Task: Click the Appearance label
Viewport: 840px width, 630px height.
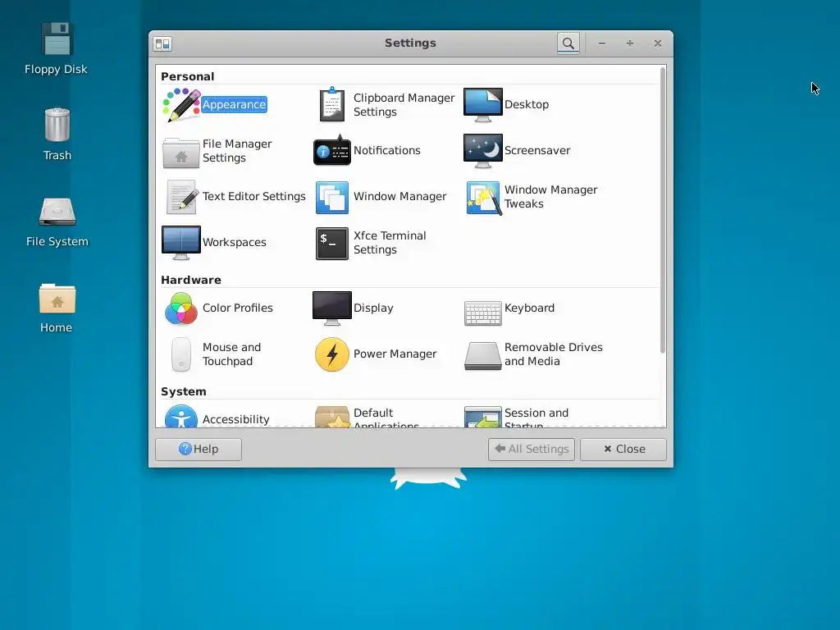Action: tap(234, 105)
